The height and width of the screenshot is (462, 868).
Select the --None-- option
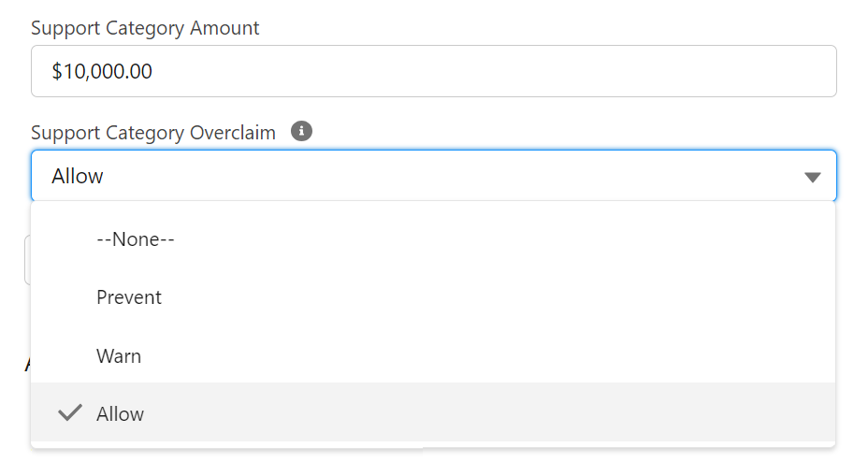(433, 239)
